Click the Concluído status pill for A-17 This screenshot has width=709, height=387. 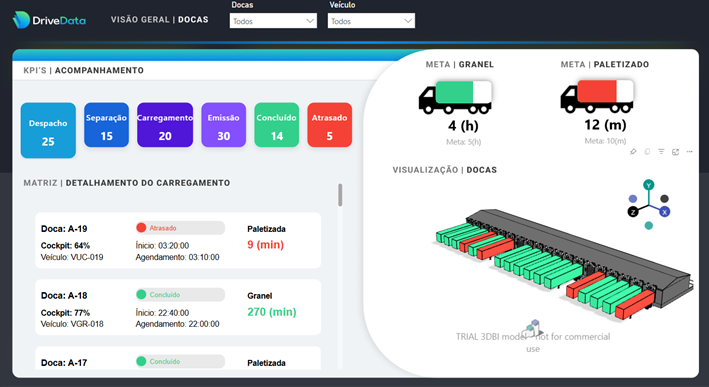click(180, 361)
